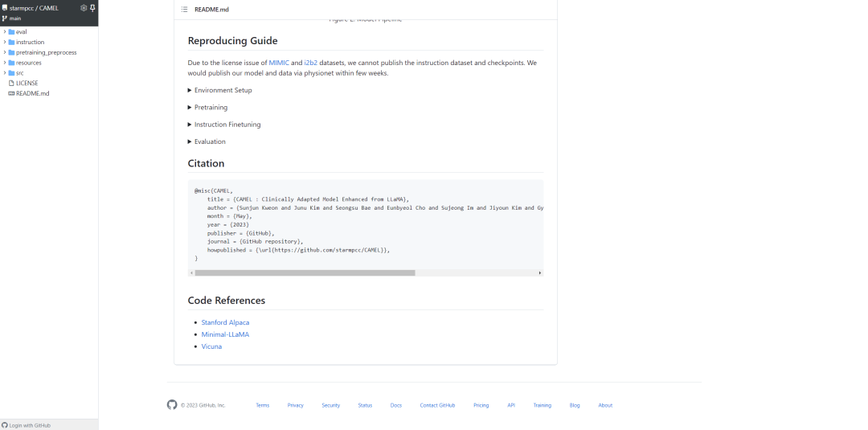Click the LICENSE file icon
This screenshot has width=868, height=430.
tap(11, 83)
